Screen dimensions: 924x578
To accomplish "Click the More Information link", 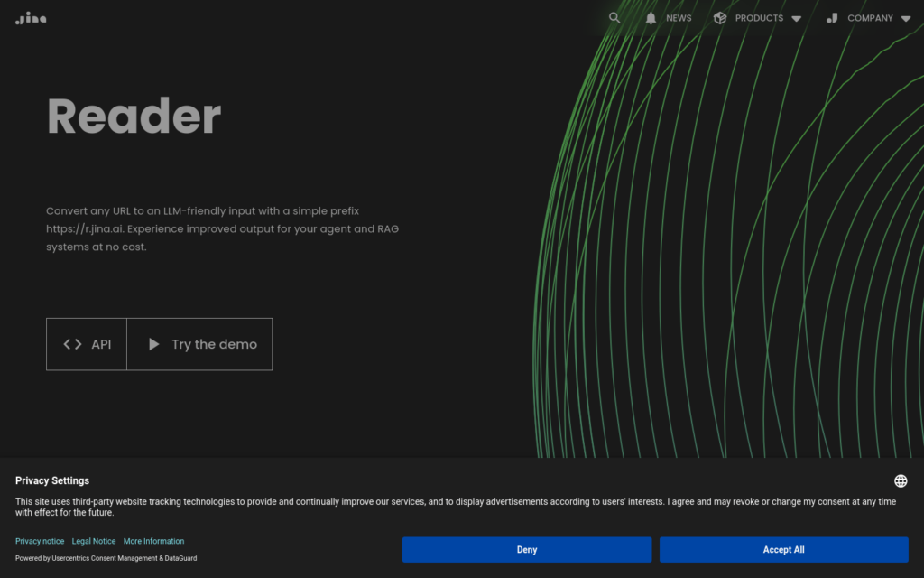I will [x=153, y=541].
